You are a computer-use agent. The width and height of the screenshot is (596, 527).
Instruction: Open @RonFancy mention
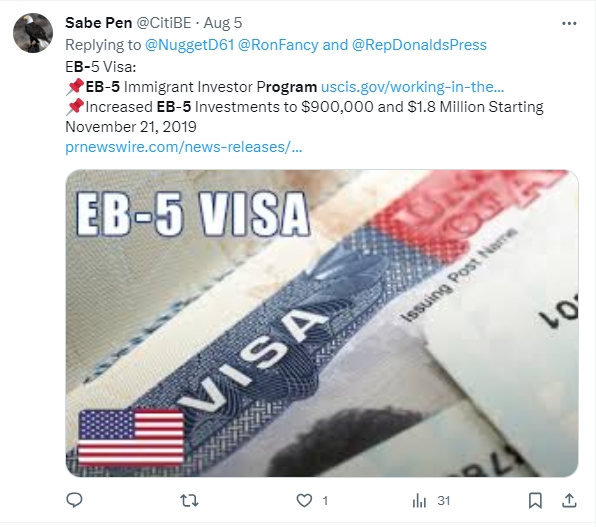click(278, 45)
